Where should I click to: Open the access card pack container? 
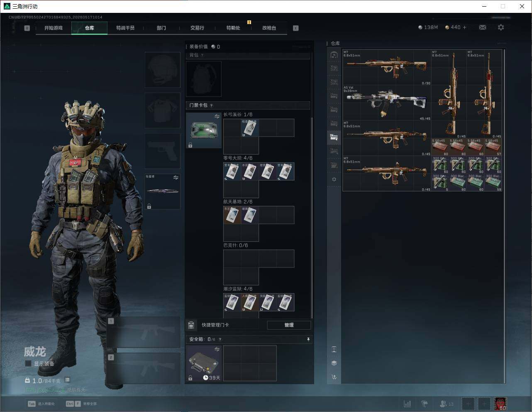point(204,130)
